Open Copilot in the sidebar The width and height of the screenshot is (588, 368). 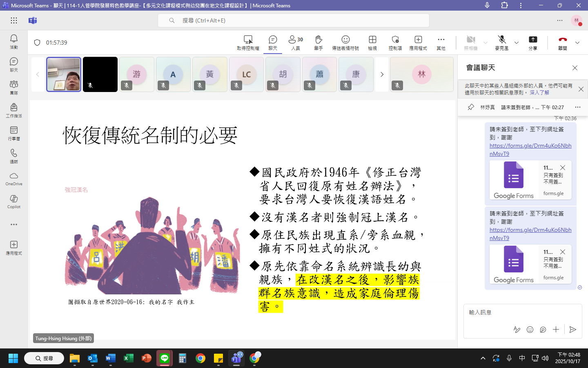14,202
